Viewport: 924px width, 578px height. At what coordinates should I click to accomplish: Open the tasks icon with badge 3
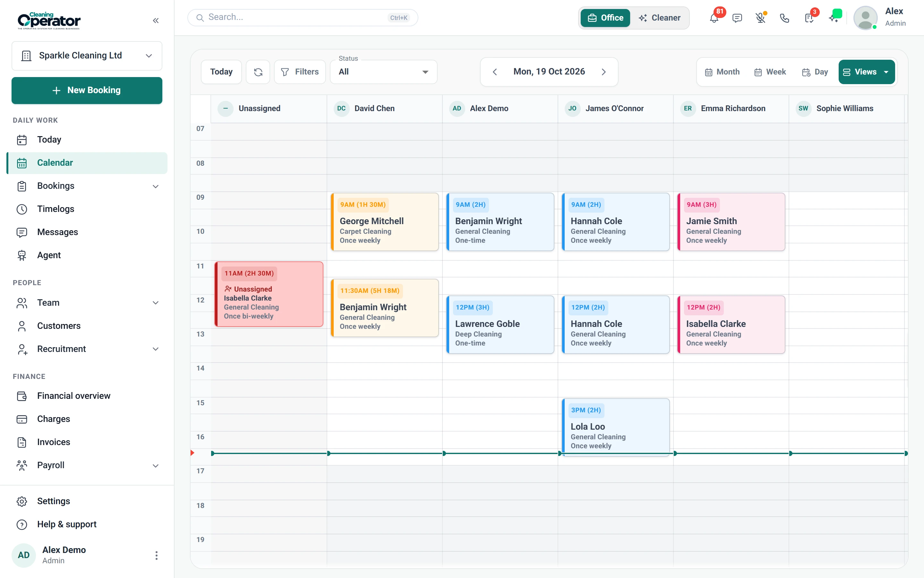click(809, 18)
